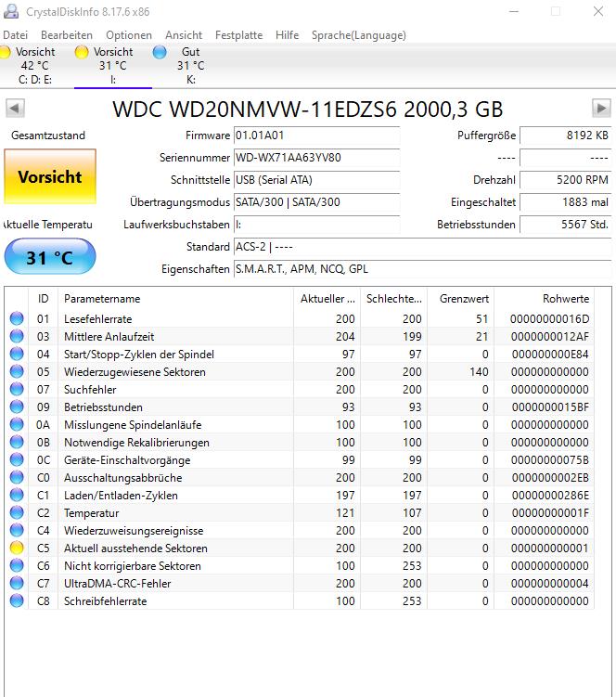Click the Schlechte... column header
The width and height of the screenshot is (616, 697).
pyautogui.click(x=393, y=298)
